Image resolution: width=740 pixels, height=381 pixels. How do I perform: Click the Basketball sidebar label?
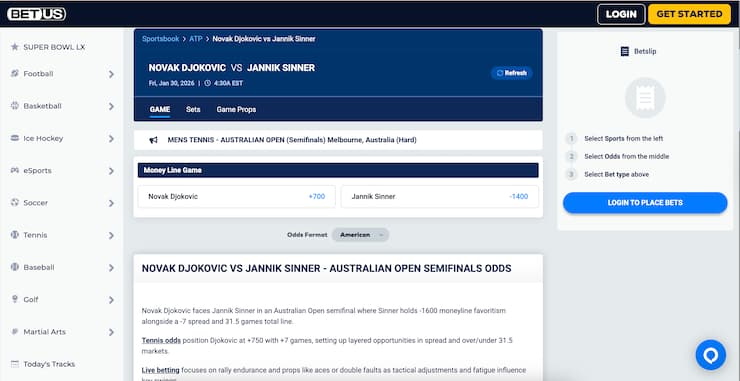click(x=42, y=106)
